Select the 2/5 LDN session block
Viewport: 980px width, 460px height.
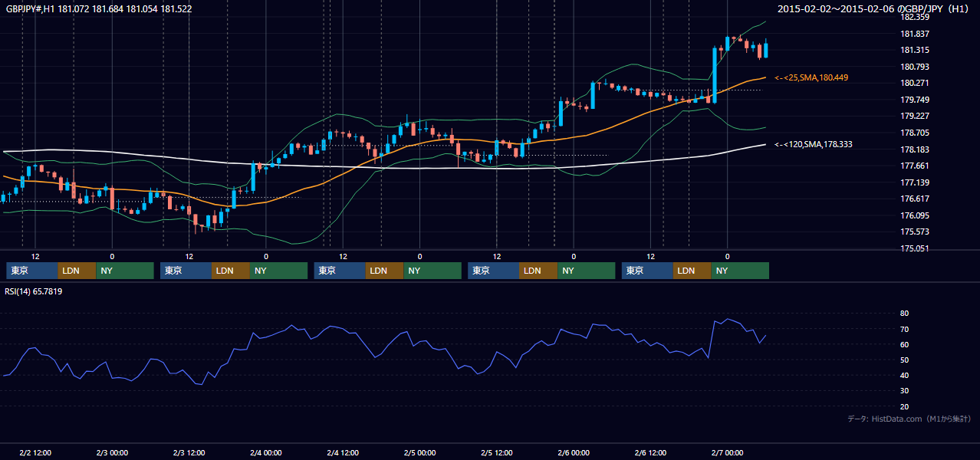click(x=538, y=271)
